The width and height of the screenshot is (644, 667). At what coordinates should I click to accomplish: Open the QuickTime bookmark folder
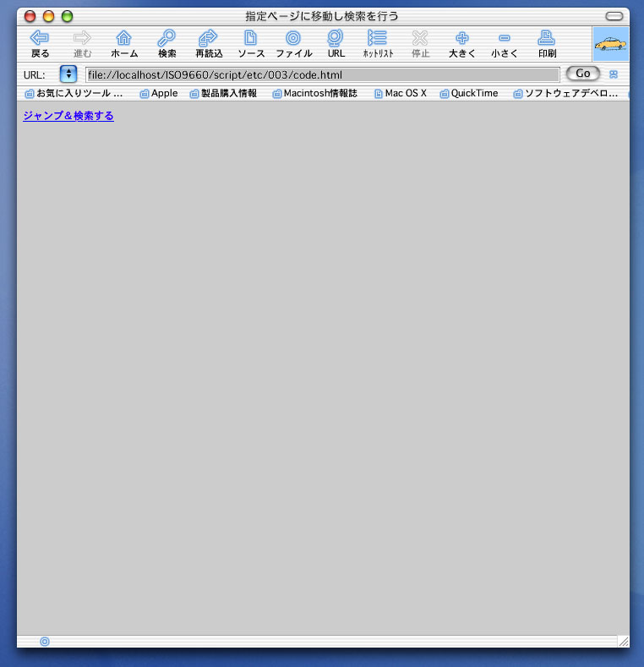click(469, 94)
